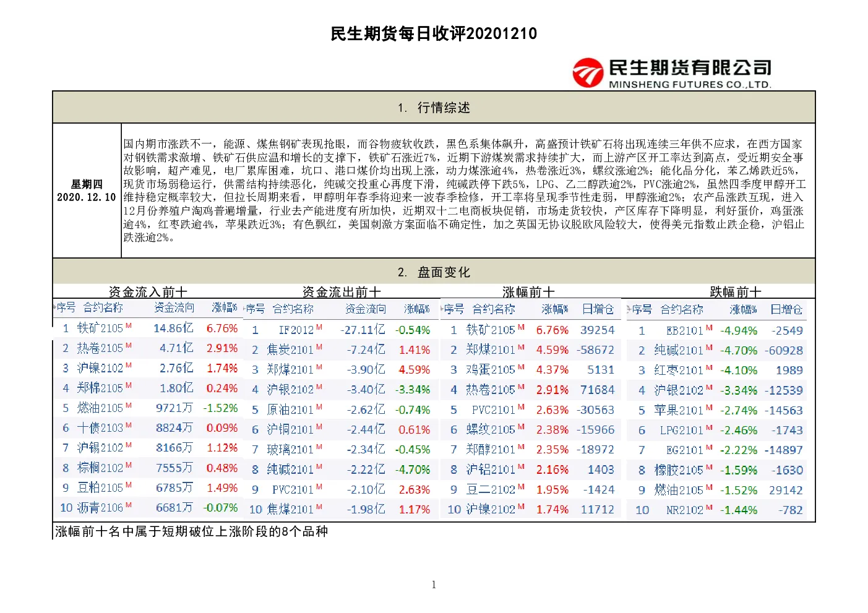Click the footnote 涨幅前十名中属于短期破位上涨阶段的8个品种
Image resolution: width=868 pixels, height=613 pixels.
(x=192, y=531)
